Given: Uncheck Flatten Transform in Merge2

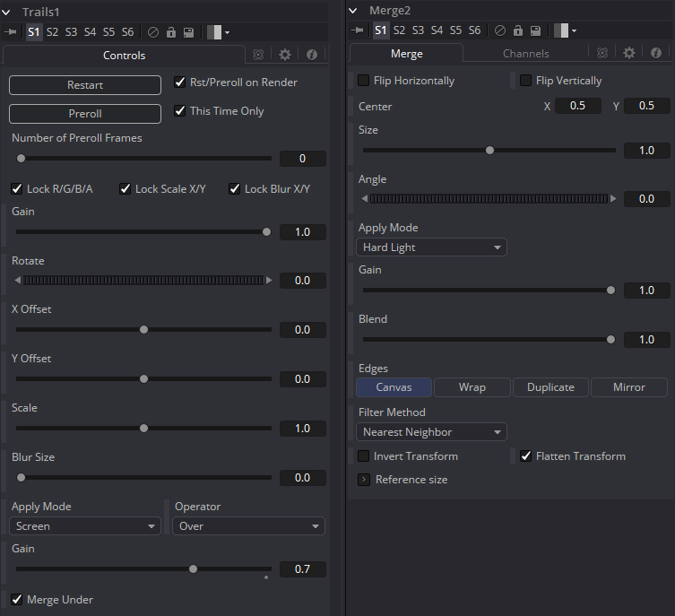Looking at the screenshot, I should click(x=525, y=455).
